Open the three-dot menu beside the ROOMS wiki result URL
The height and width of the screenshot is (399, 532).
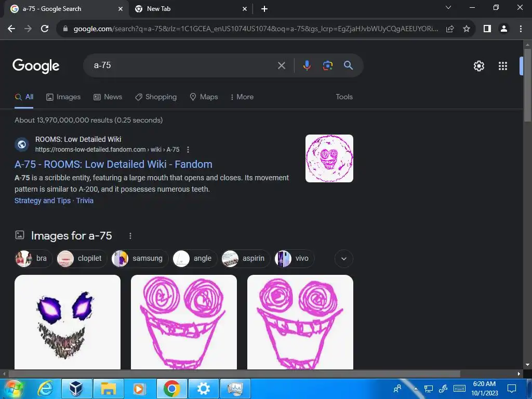coord(188,150)
